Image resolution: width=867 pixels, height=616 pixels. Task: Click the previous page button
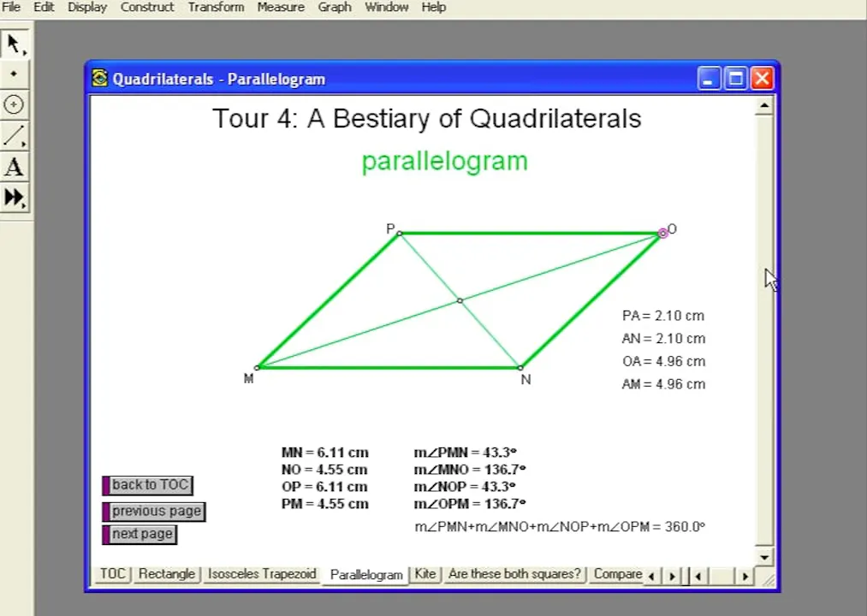click(x=154, y=511)
